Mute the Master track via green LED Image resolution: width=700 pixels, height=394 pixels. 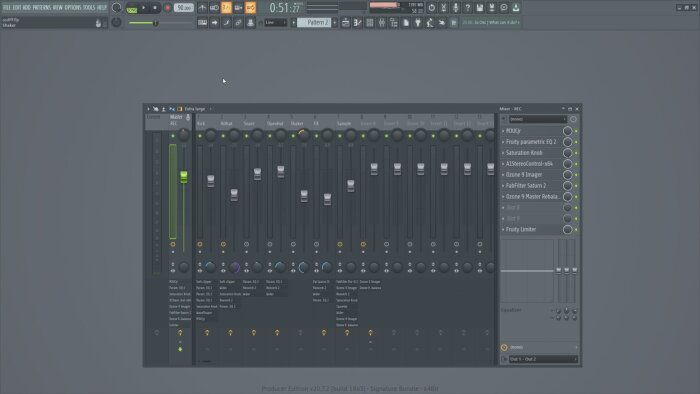173,136
